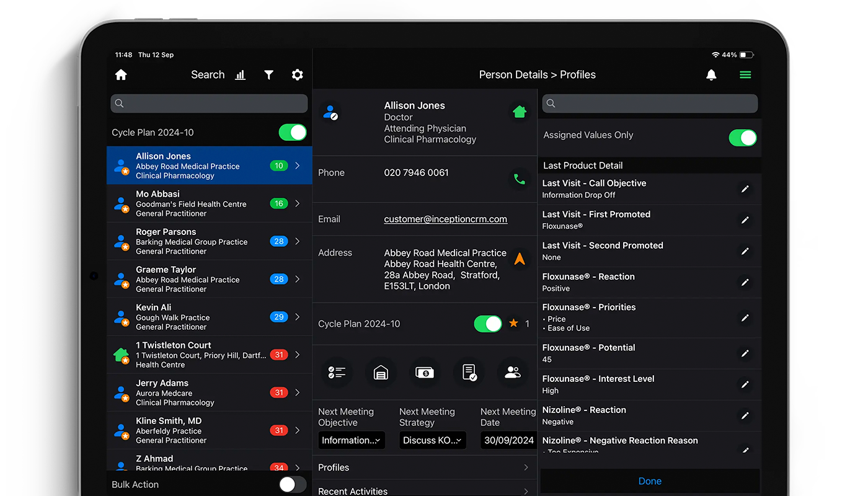Set the Next Meeting Date 30/09/2024 field
868x496 pixels.
[x=509, y=440]
